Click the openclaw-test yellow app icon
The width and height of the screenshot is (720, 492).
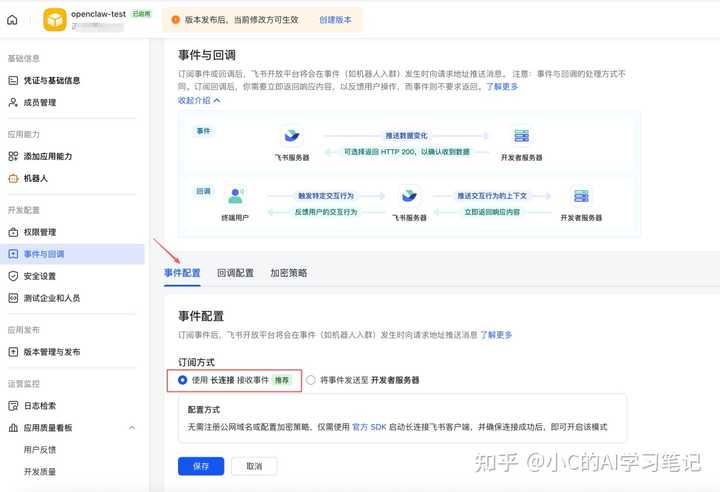(x=52, y=20)
